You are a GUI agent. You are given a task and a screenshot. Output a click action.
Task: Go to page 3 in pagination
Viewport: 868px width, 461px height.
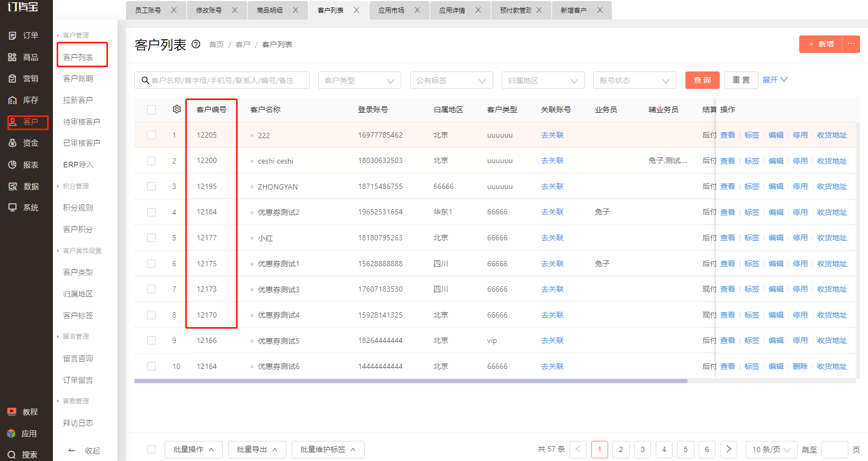pyautogui.click(x=643, y=449)
